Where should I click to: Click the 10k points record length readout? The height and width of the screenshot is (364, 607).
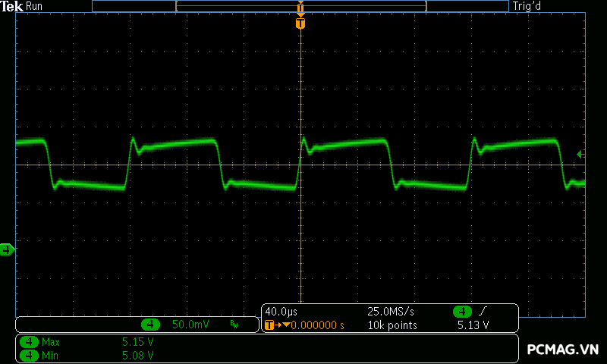click(393, 325)
